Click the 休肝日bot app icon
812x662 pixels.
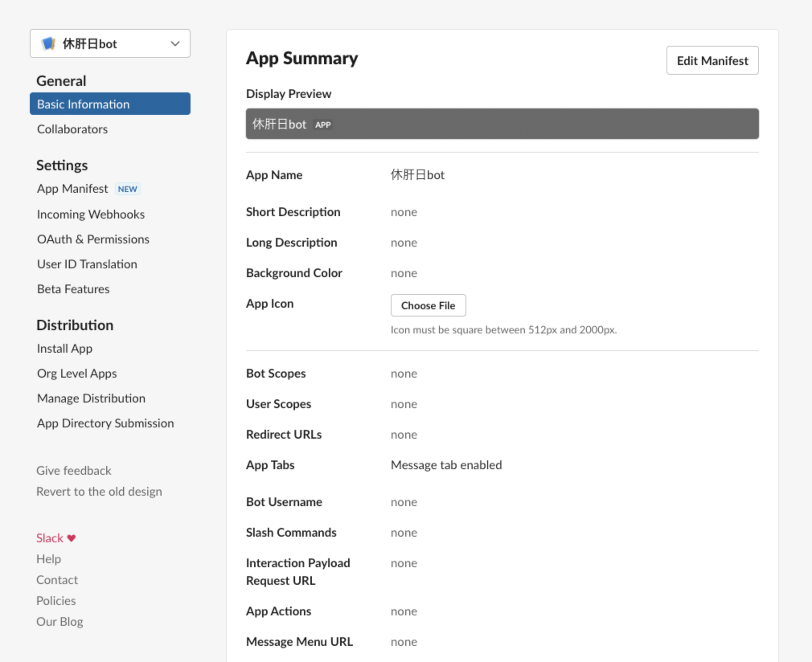pos(49,43)
